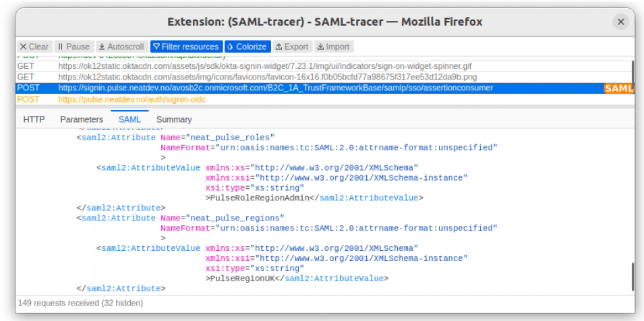Toggle Autoscroll in the toolbar

tap(122, 47)
